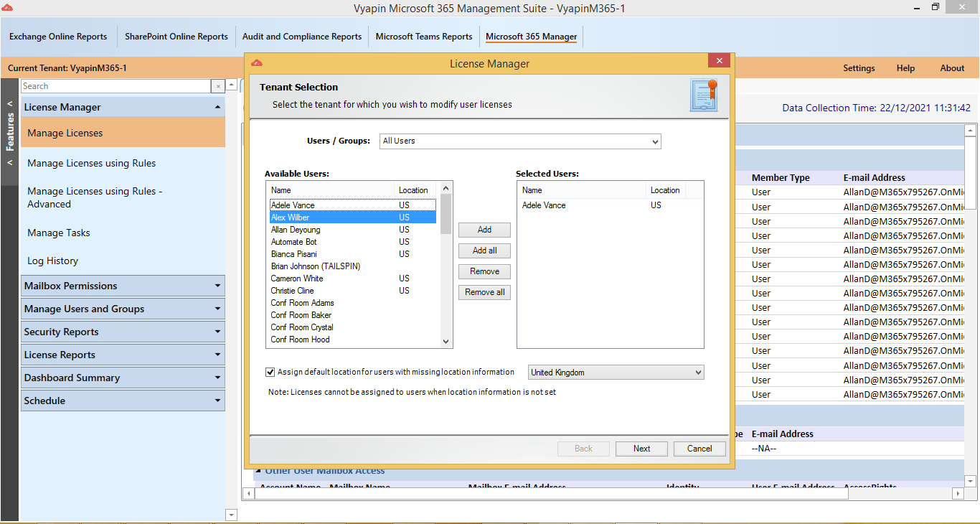Image resolution: width=980 pixels, height=524 pixels.
Task: Select Christie Cline in Available Users
Action: pos(353,291)
